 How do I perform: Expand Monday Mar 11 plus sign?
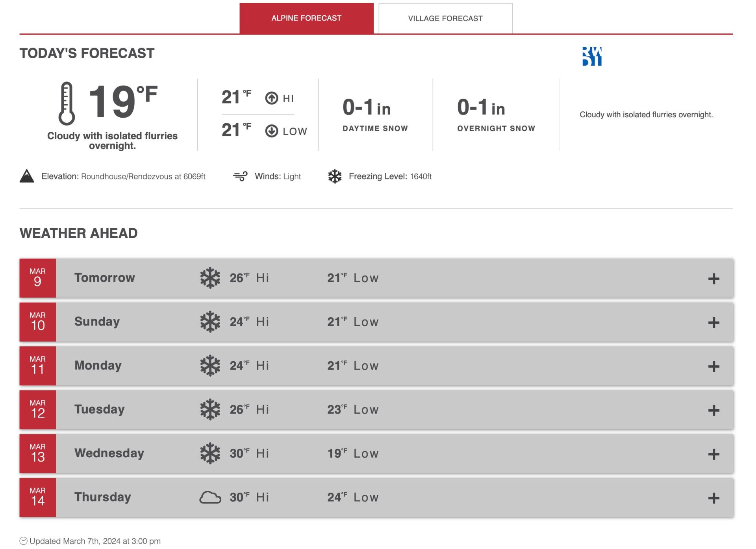click(713, 366)
